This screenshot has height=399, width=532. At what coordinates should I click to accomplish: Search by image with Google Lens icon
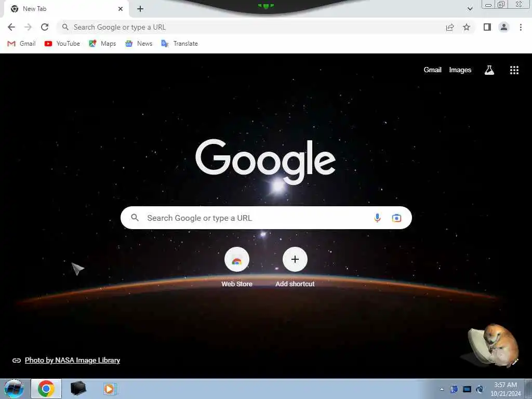(396, 218)
